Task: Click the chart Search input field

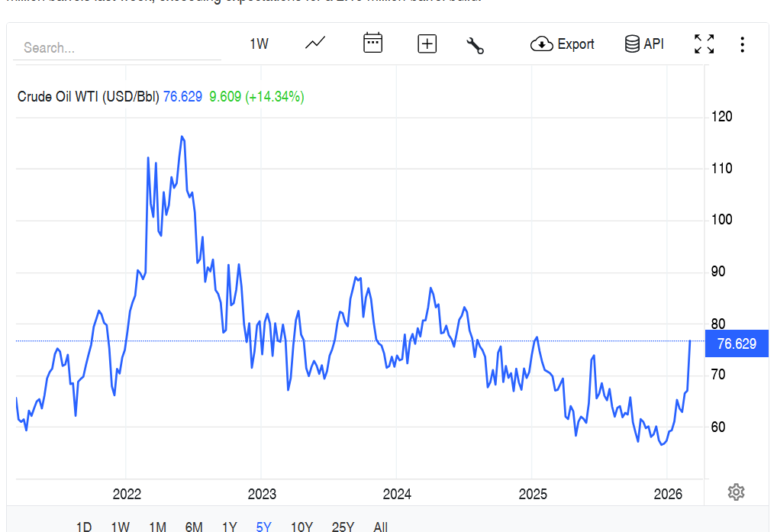Action: 118,48
